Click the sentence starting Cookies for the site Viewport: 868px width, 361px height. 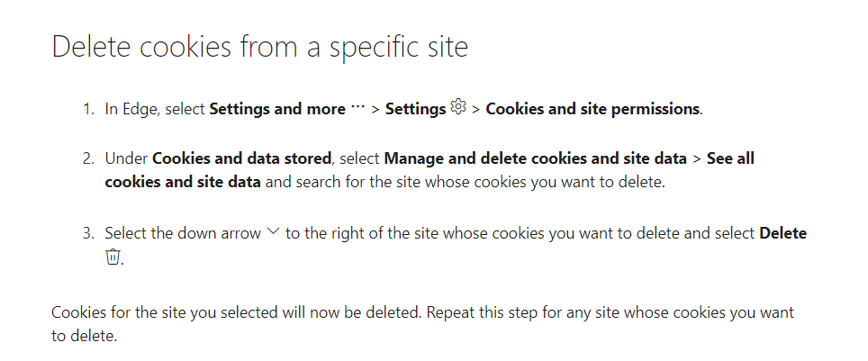tap(235, 312)
